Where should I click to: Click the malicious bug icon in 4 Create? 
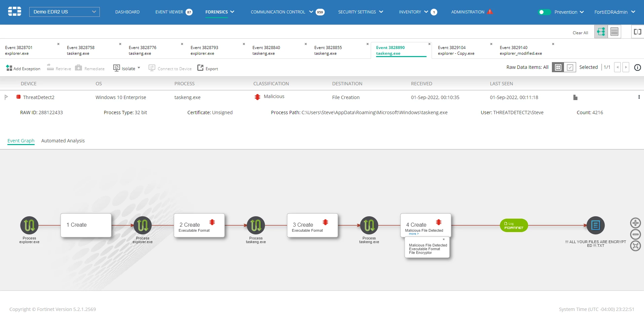(439, 222)
